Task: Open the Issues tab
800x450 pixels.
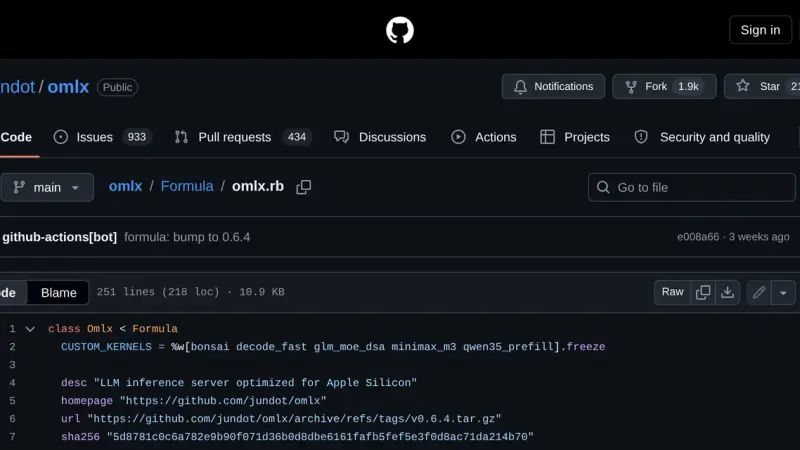Action: coord(103,137)
